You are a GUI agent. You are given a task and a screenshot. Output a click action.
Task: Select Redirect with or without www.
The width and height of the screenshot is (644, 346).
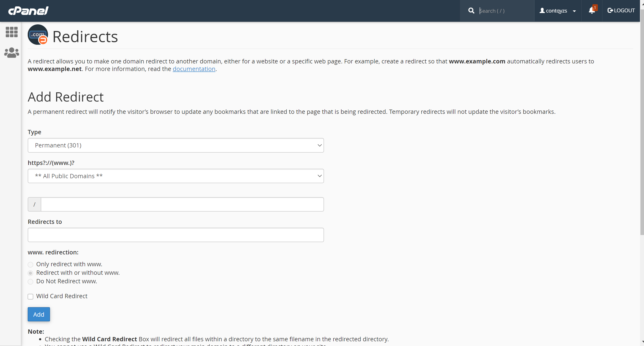tap(31, 273)
